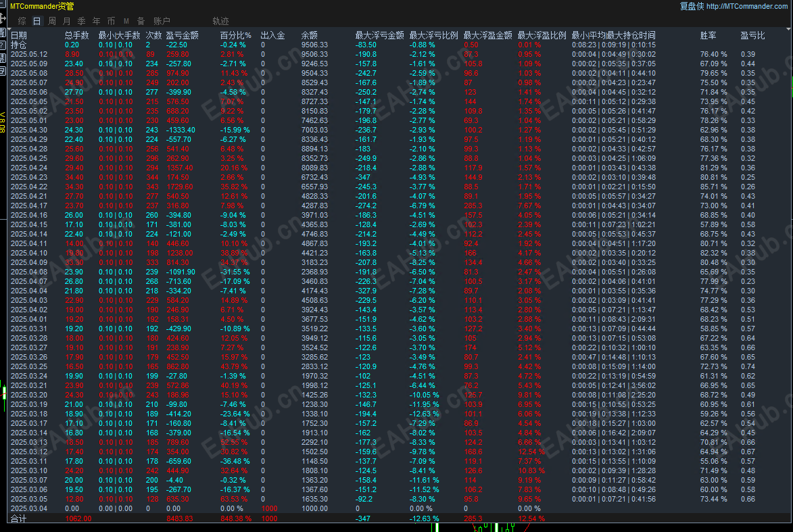
Task: Select the 2025.04.08 date row
Action: 29,272
